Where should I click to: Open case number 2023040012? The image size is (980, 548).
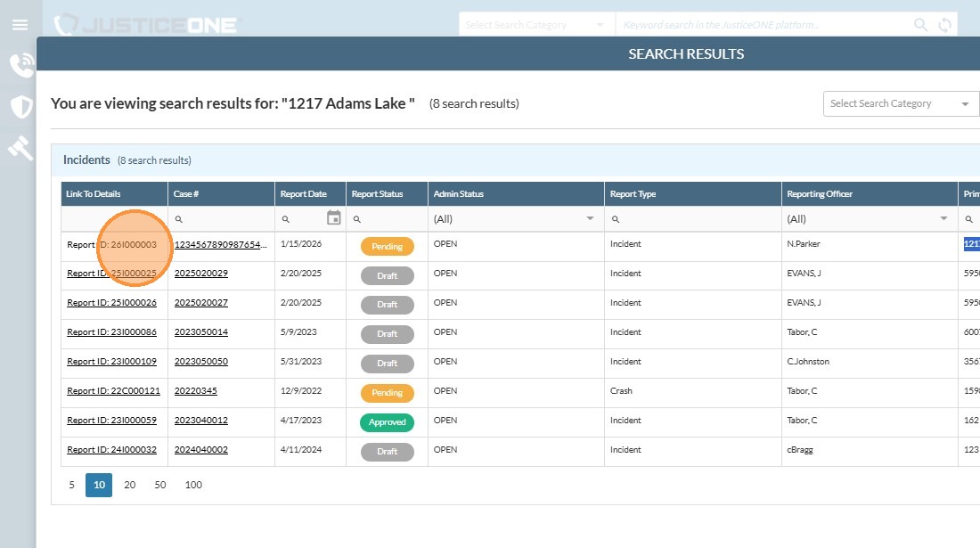pyautogui.click(x=201, y=420)
